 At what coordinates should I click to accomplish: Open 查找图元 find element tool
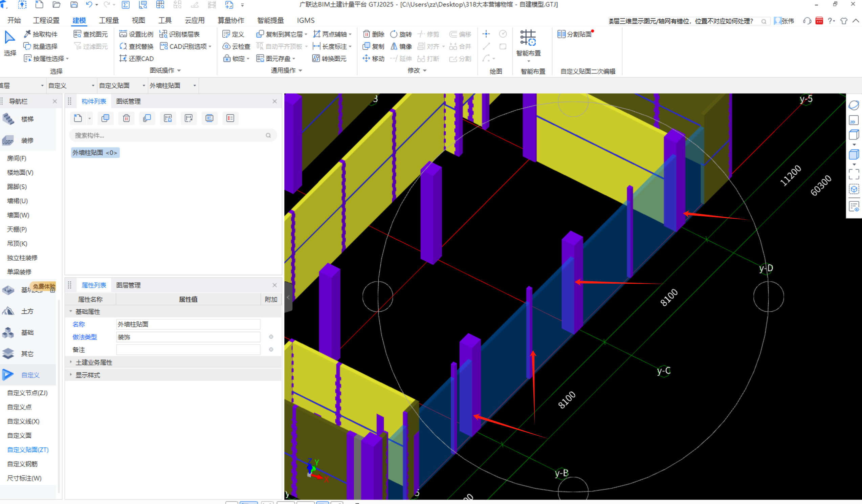click(x=91, y=34)
